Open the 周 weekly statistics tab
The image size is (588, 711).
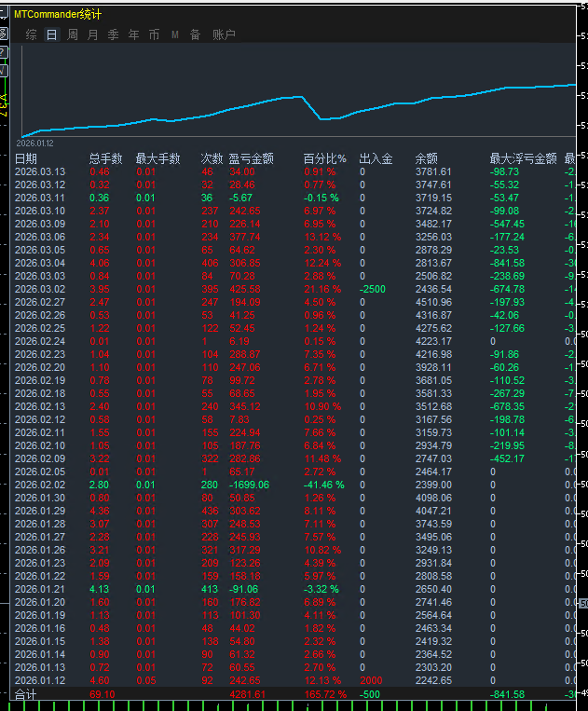pyautogui.click(x=72, y=34)
